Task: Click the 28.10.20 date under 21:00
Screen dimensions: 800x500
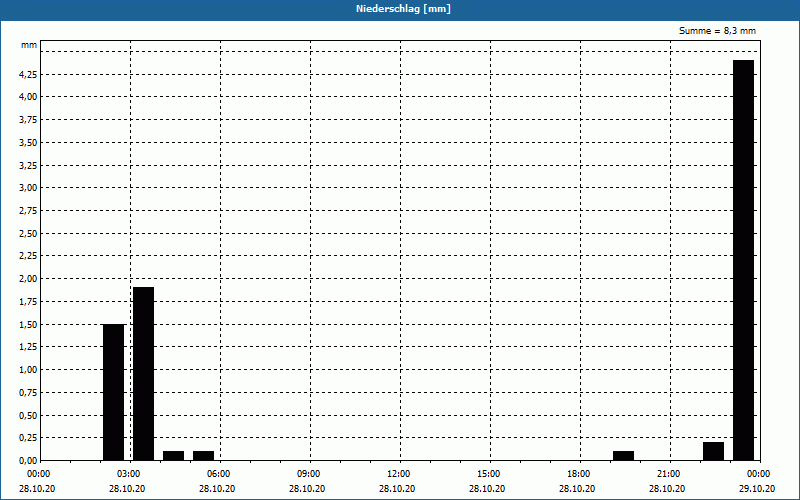Action: point(667,489)
